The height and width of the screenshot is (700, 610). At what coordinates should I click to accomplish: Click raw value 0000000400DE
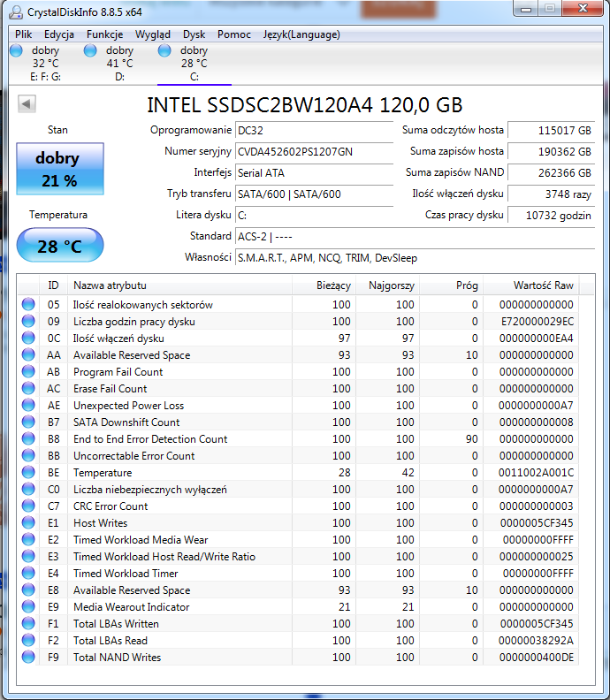point(537,658)
